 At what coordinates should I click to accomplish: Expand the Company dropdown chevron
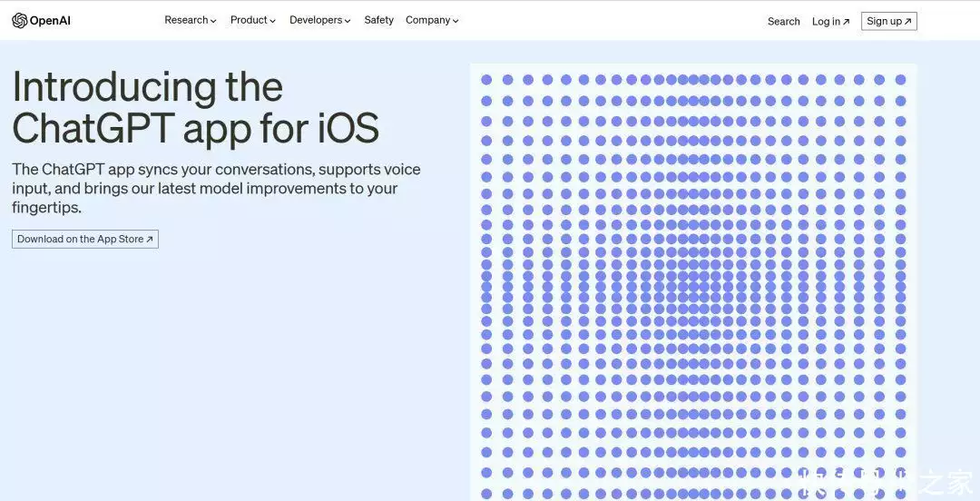[x=456, y=21]
